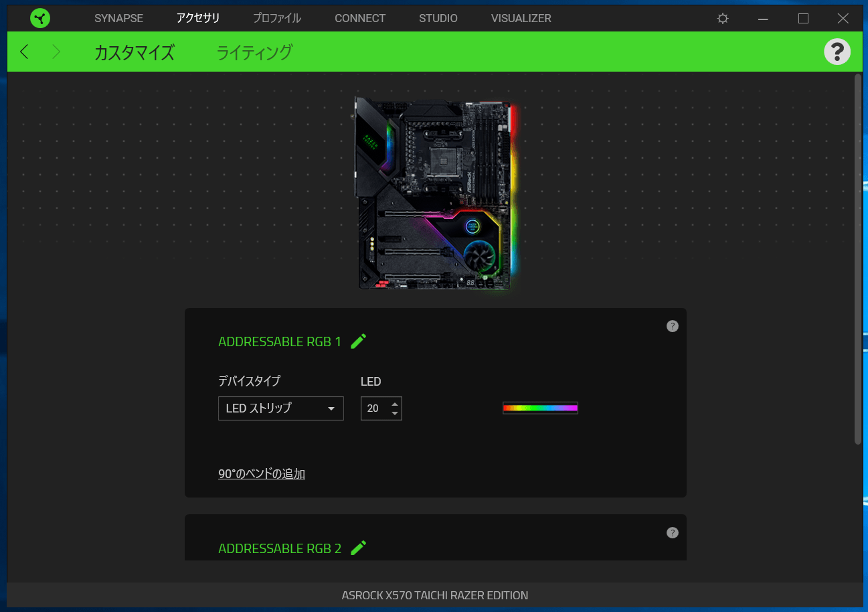Click the ADDRESSABLE RGB 2 heading
The image size is (868, 612).
[280, 548]
